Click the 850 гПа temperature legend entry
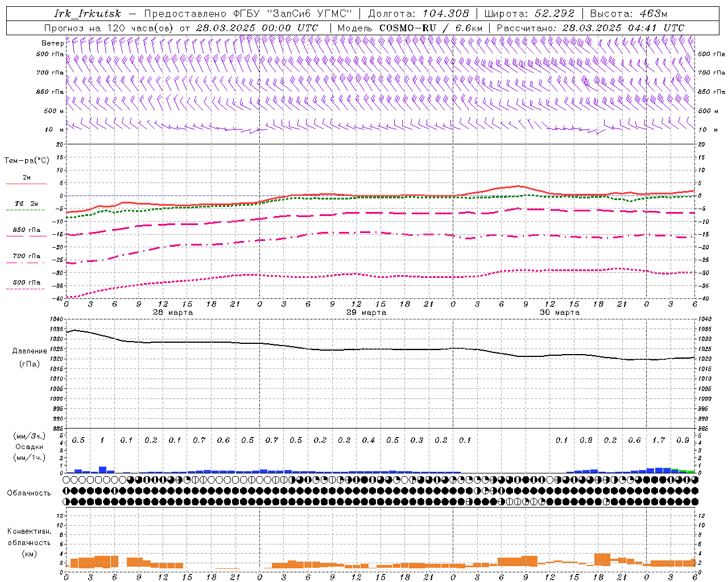 26,230
